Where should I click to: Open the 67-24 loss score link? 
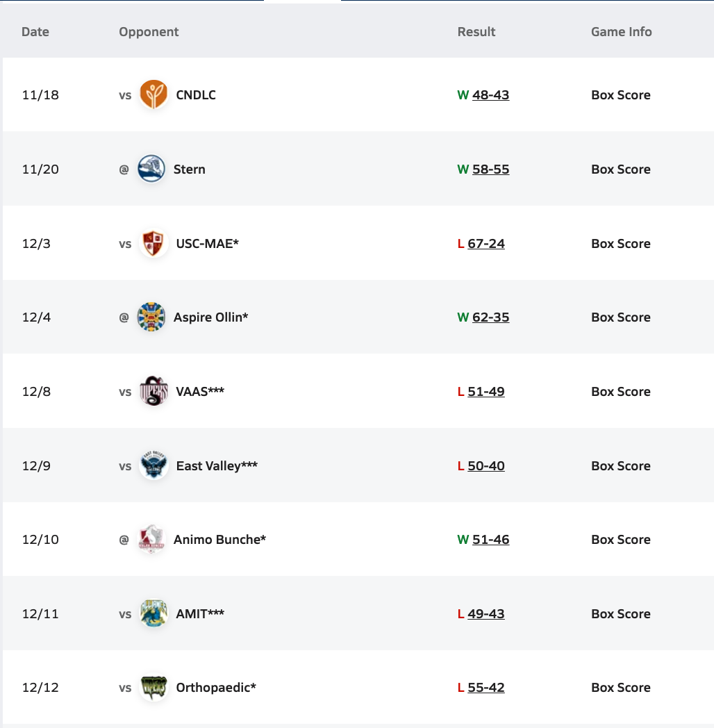pos(486,244)
